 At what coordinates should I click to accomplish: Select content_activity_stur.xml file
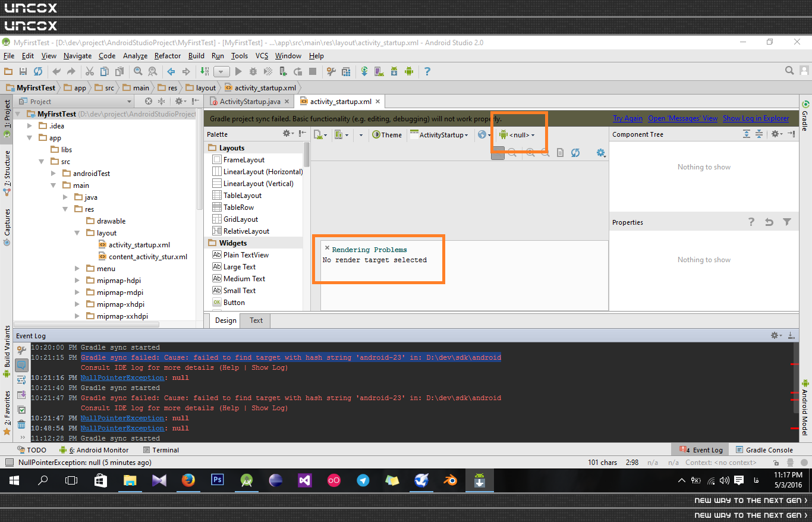(x=143, y=257)
